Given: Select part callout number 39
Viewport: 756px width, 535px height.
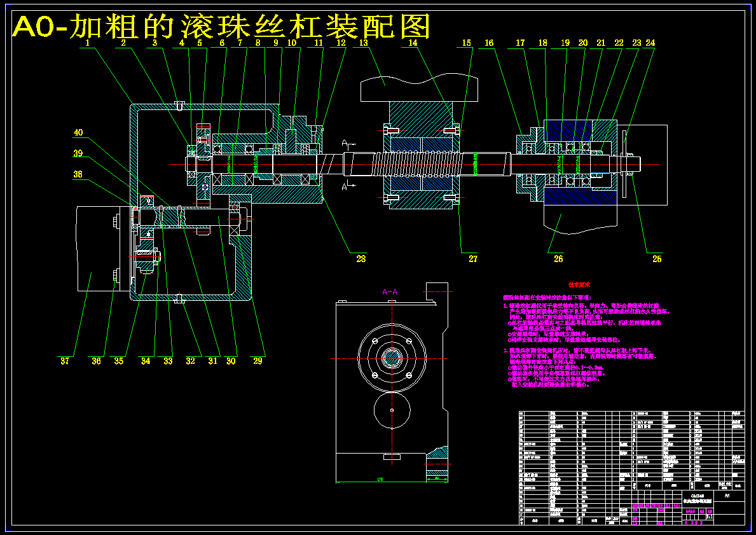Looking at the screenshot, I should (x=78, y=153).
